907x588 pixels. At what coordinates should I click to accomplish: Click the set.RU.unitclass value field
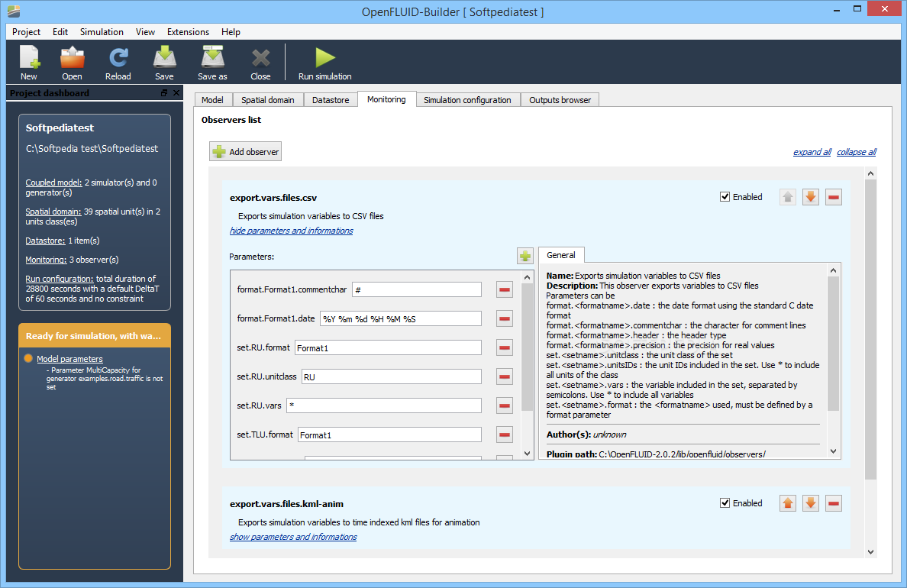[391, 376]
